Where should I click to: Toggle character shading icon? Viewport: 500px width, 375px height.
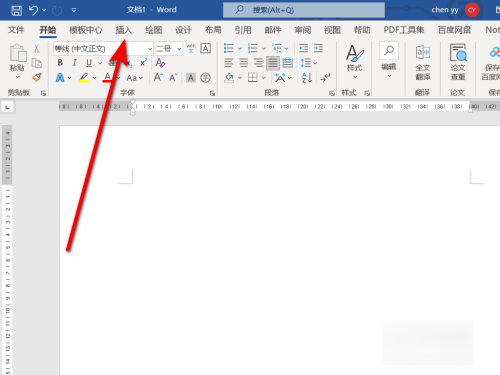click(191, 78)
